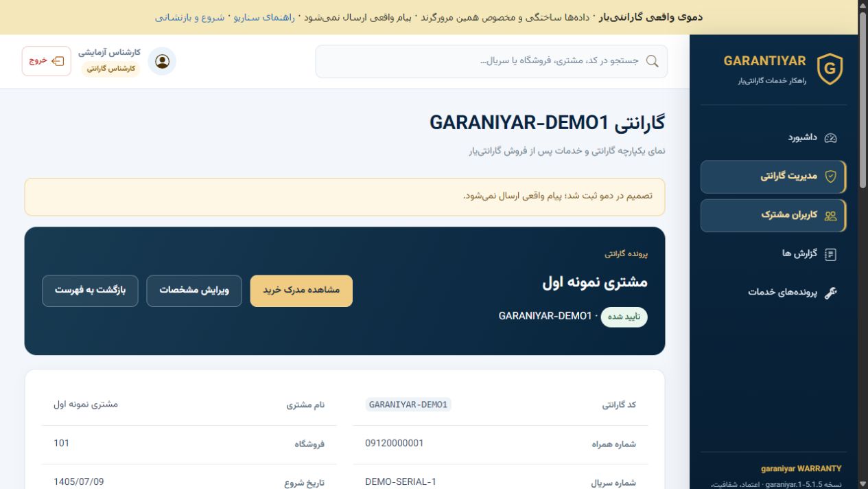The image size is (868, 489).
Task: Click the report icon beside گزارش ها
Action: click(x=830, y=254)
